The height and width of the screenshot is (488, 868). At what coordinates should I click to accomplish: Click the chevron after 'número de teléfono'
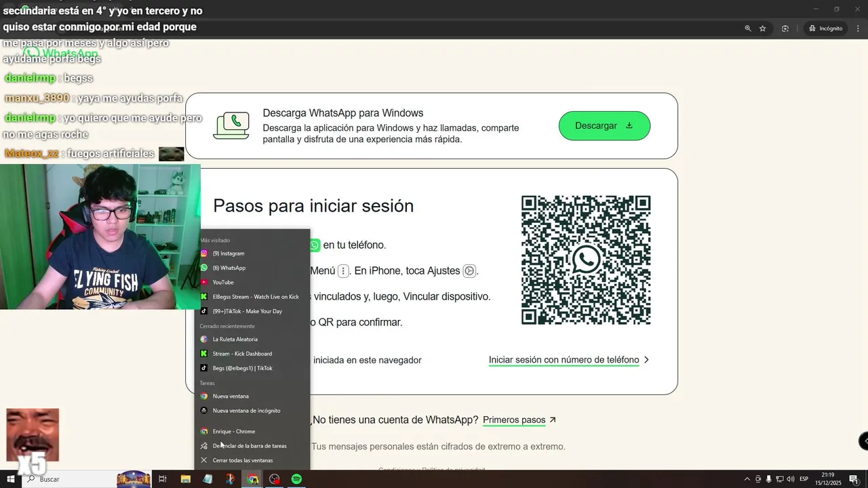pos(646,360)
